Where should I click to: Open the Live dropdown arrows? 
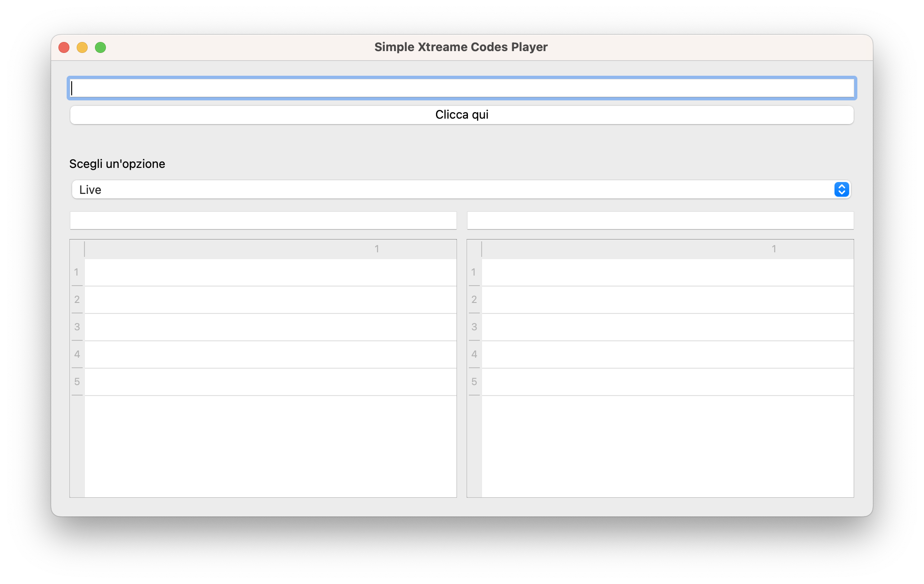pos(841,189)
